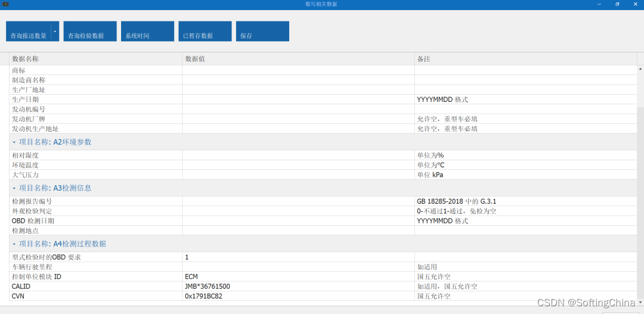Click the 保存 button
The image size is (644, 314).
(x=262, y=31)
